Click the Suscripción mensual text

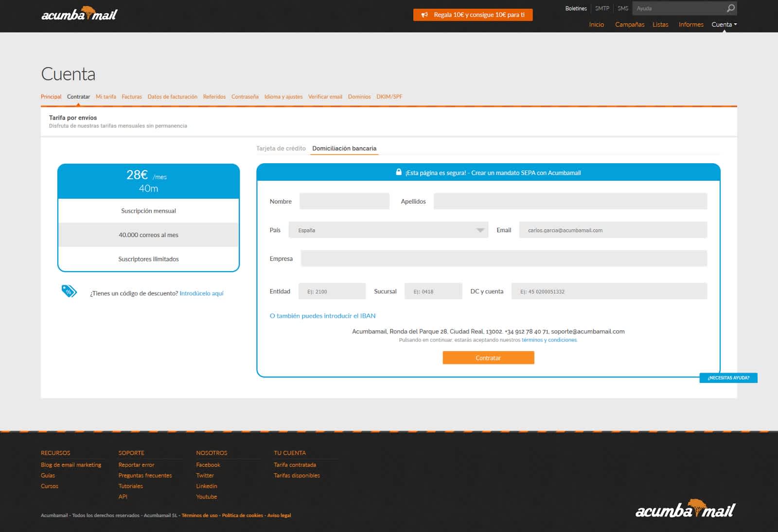[x=148, y=211]
